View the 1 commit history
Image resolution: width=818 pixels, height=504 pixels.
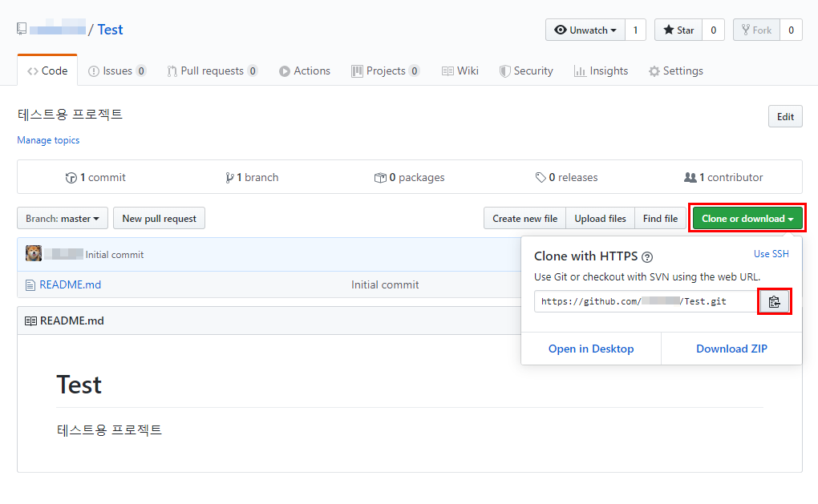[x=95, y=178]
